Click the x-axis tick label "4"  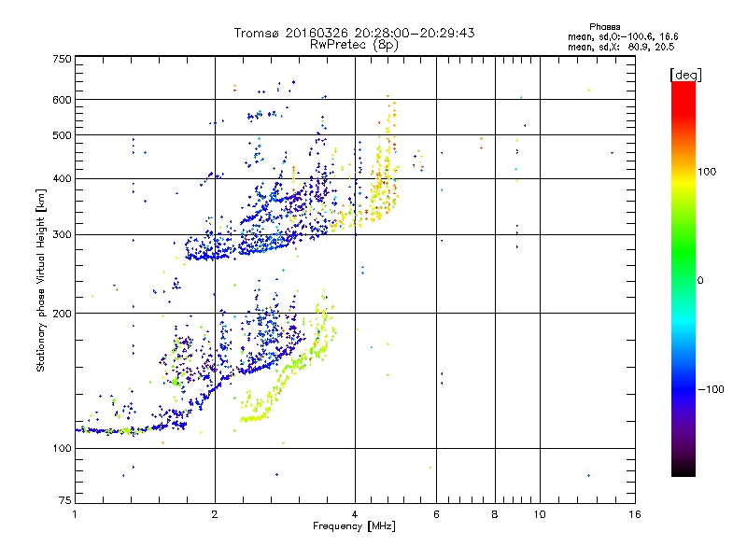[x=355, y=514]
